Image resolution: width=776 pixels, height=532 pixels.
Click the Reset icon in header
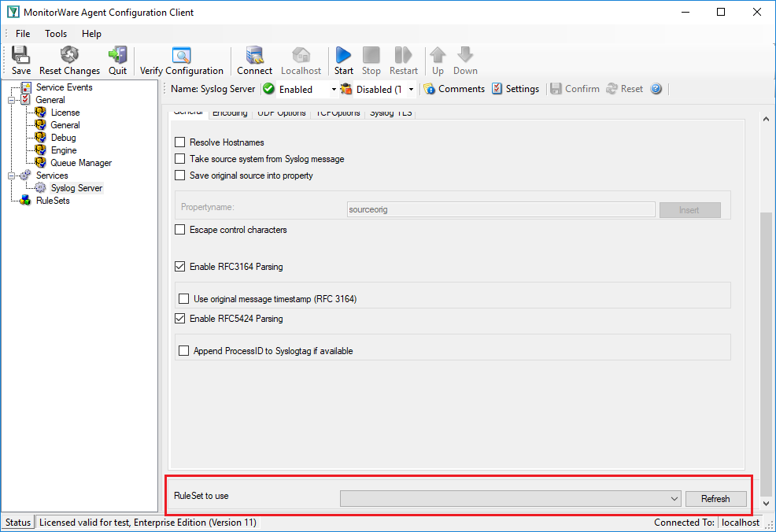click(625, 89)
